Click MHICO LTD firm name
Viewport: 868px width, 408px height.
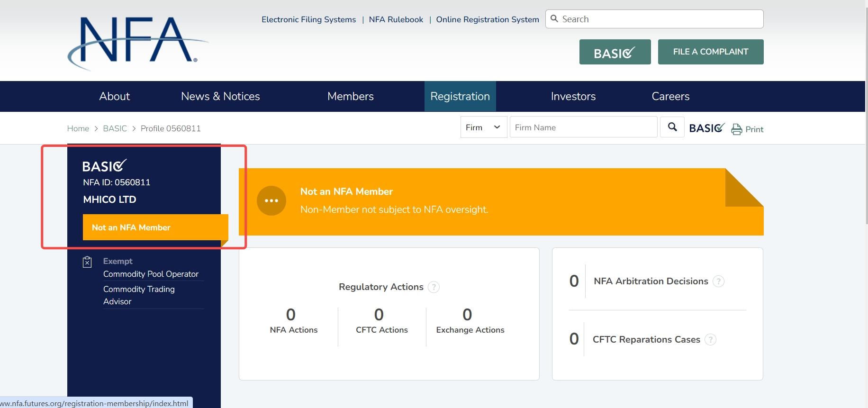point(109,199)
